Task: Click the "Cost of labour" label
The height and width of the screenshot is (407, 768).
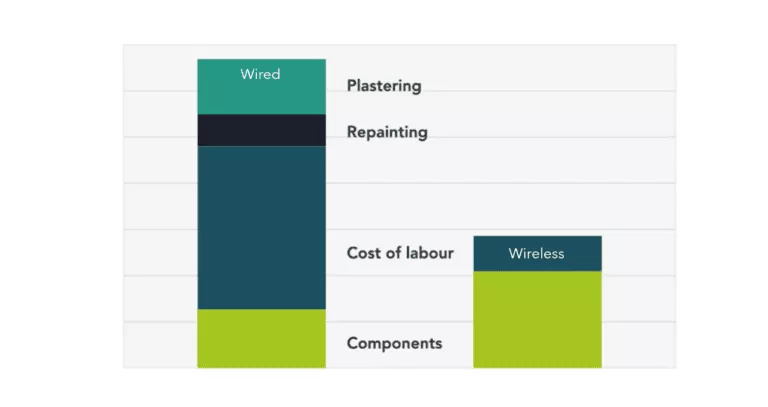Action: pos(400,253)
